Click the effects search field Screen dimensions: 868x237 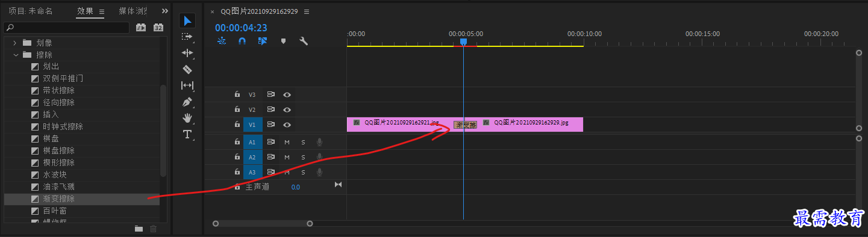[x=66, y=28]
